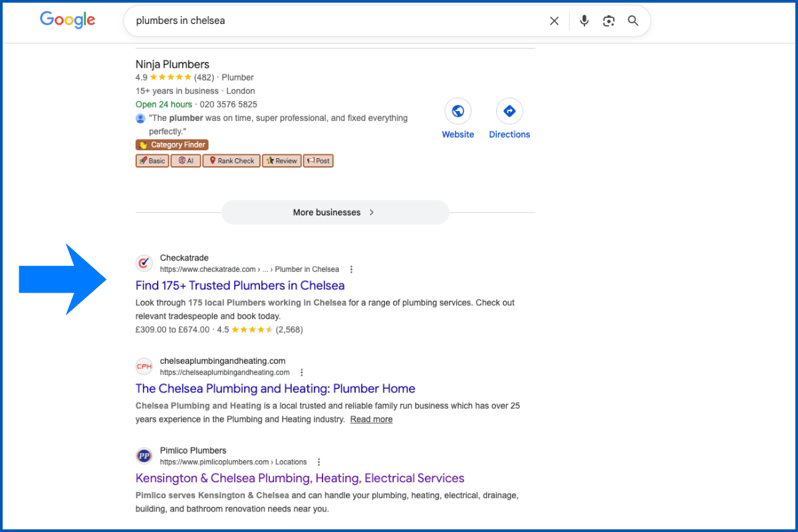Open Ninja Plumbers' Website via globe icon

pyautogui.click(x=458, y=110)
